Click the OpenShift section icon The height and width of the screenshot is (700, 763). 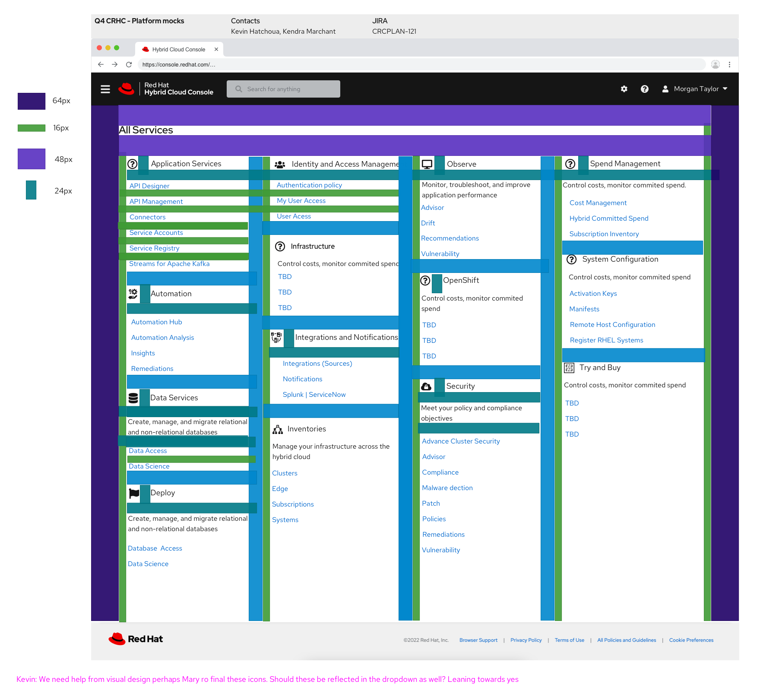(x=425, y=280)
